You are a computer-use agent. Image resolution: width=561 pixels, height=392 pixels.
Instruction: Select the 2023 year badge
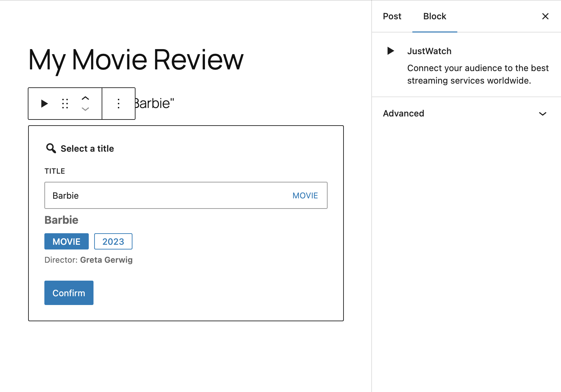click(113, 241)
